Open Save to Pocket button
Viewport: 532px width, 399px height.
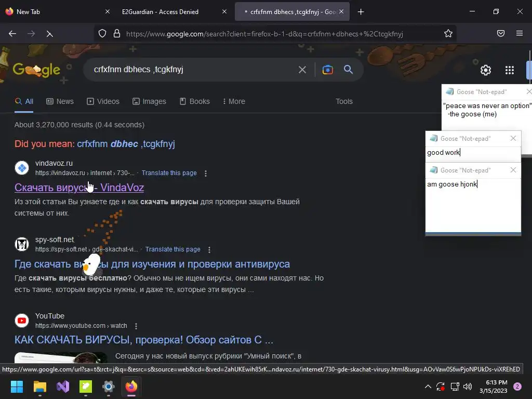point(501,33)
